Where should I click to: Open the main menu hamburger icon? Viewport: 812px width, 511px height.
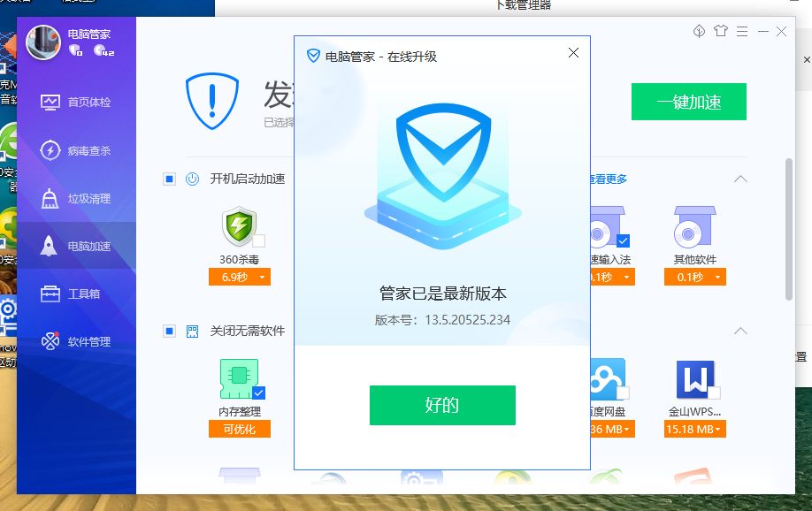(742, 32)
